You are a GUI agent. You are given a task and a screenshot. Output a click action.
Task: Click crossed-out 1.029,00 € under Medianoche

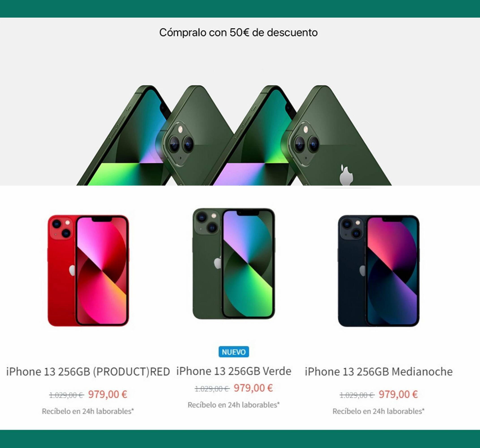(x=357, y=395)
